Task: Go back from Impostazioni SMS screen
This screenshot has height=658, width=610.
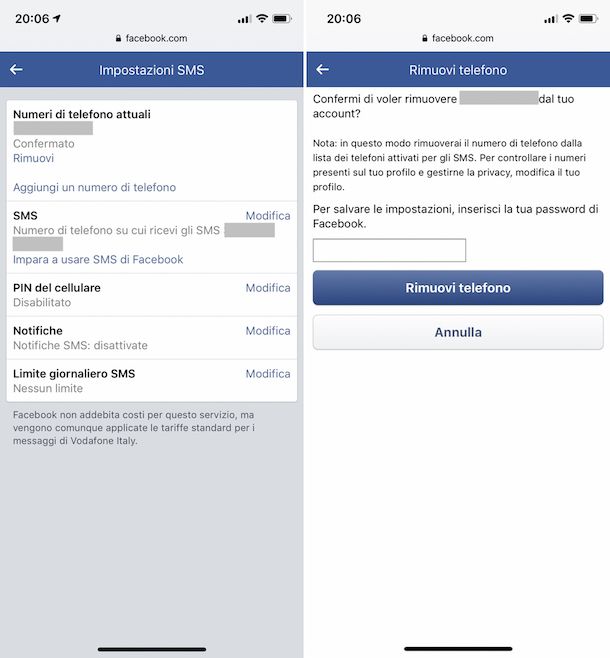Action: pyautogui.click(x=16, y=70)
